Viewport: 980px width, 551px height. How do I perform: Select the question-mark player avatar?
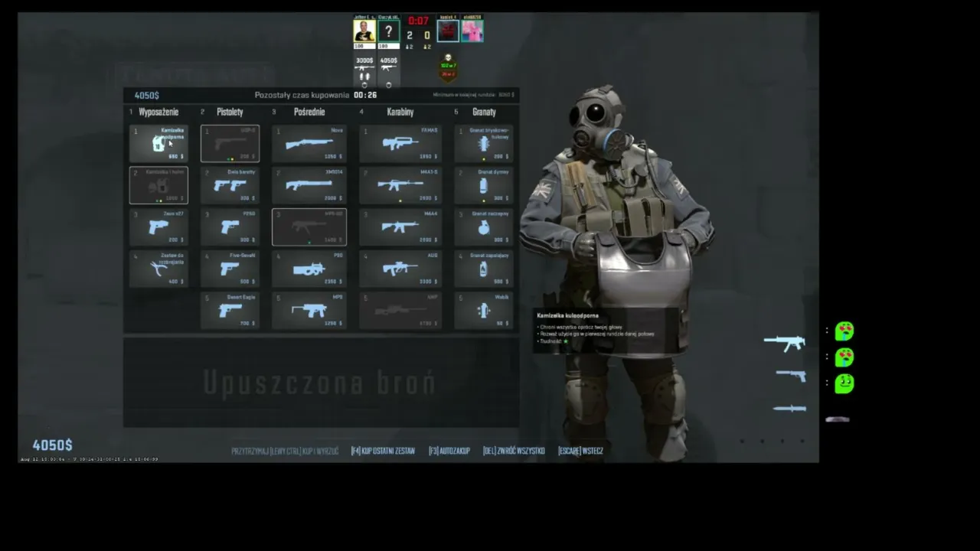tap(388, 31)
